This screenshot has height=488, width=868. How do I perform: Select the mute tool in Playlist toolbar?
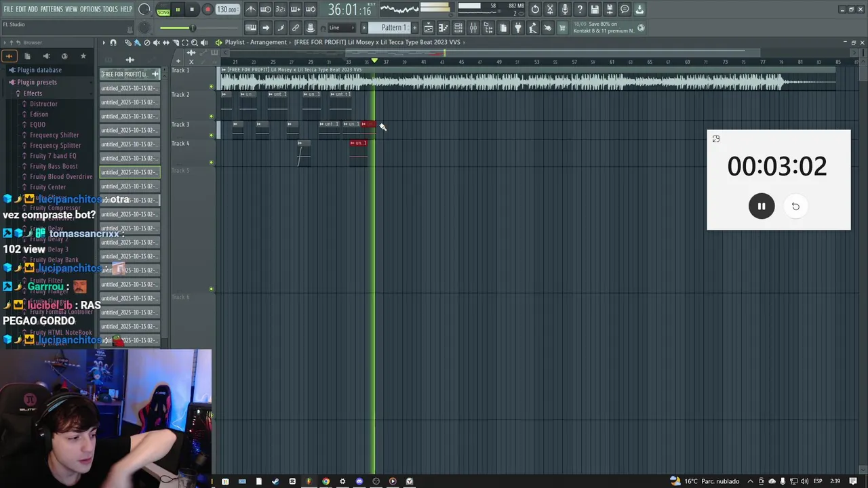tap(156, 43)
